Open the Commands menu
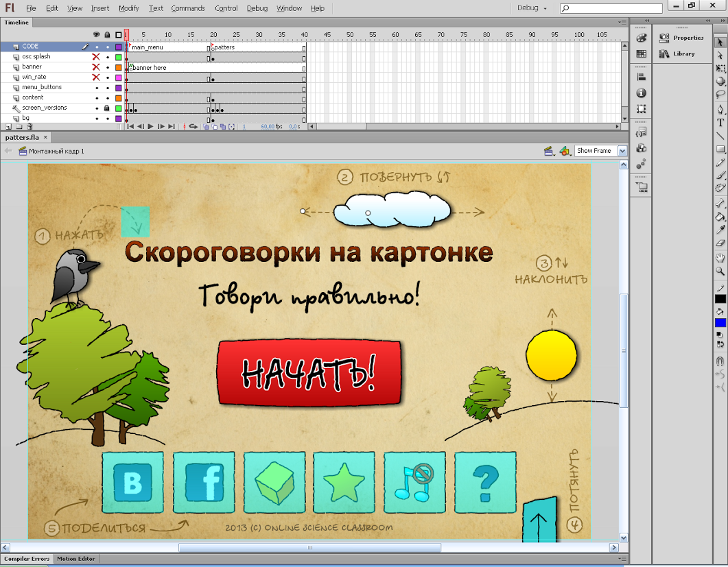 click(x=188, y=8)
